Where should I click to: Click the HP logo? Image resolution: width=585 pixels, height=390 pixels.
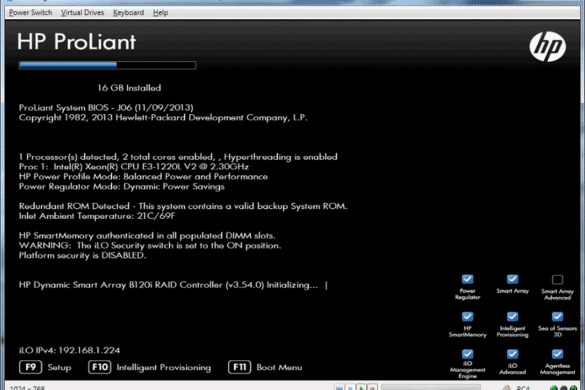pyautogui.click(x=547, y=47)
